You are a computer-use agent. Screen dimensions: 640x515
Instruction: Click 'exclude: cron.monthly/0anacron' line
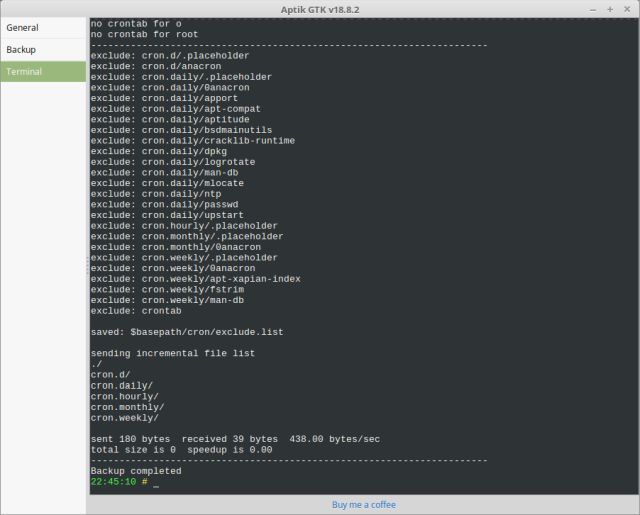coord(176,247)
